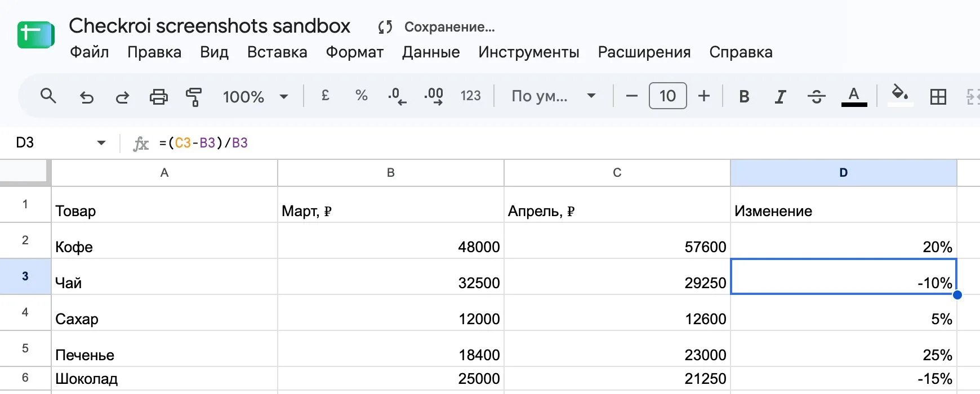Open the Вид menu
The image size is (980, 394).
point(214,52)
